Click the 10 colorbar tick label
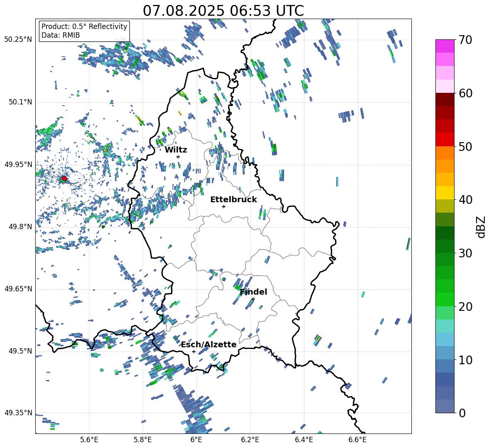The image size is (491, 448). (465, 360)
